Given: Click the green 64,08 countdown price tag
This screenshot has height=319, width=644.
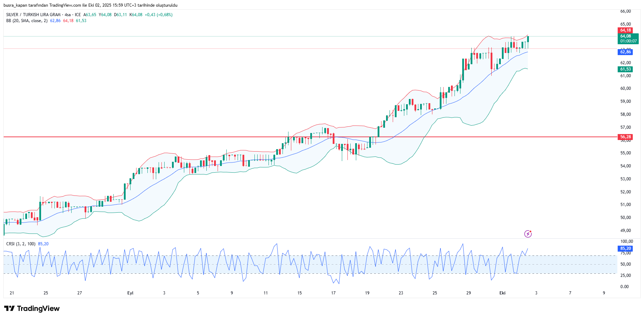Looking at the screenshot, I should [628, 39].
